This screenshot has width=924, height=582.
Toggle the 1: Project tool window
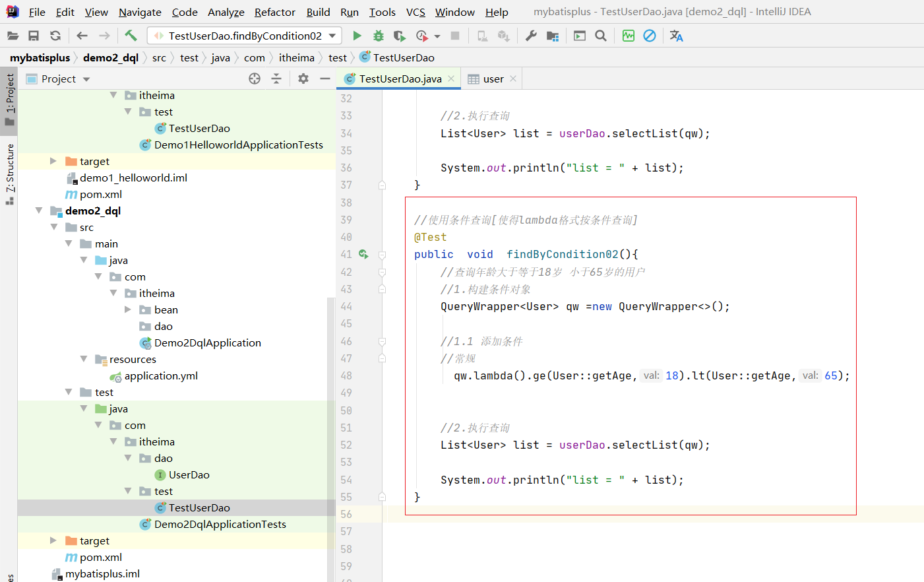(x=9, y=99)
